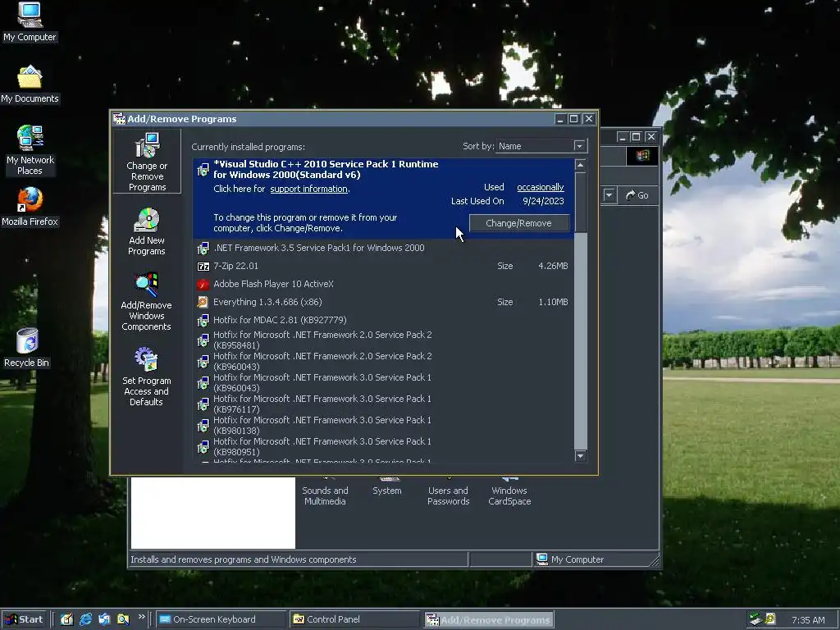Open Users and Passwords in Control Panel
The width and height of the screenshot is (840, 630).
pyautogui.click(x=449, y=491)
